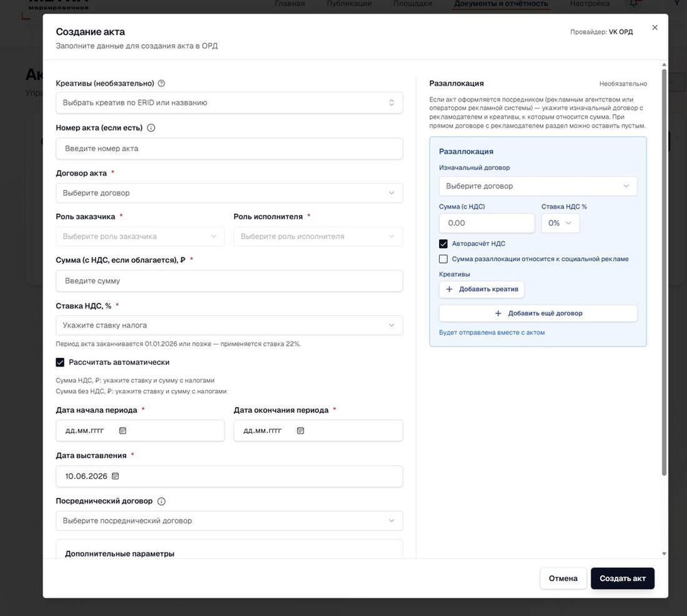Image resolution: width=687 pixels, height=616 pixels.
Task: Click scrollbar down arrow in dialog
Action: [x=665, y=554]
